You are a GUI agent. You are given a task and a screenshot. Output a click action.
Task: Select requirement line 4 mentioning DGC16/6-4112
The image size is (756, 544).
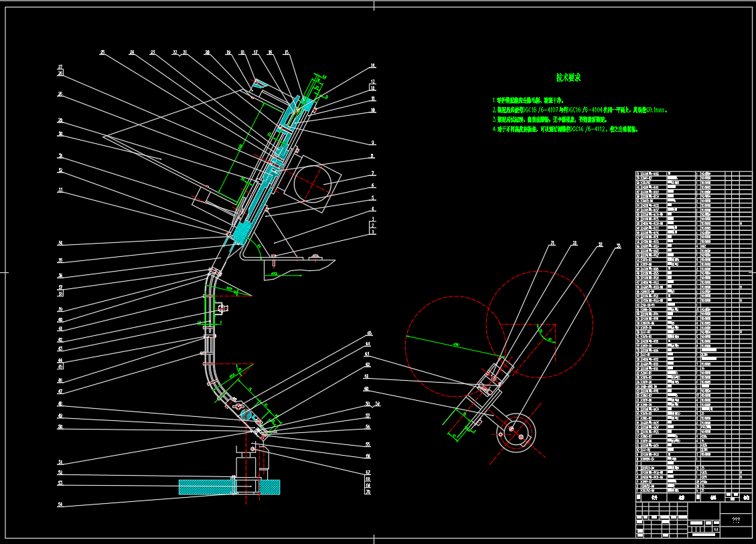pos(564,129)
